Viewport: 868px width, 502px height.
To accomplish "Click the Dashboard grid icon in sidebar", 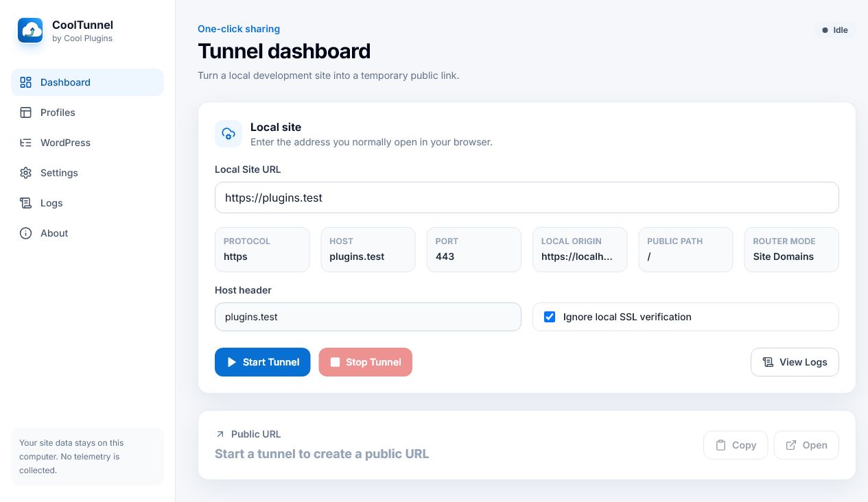I will (26, 82).
